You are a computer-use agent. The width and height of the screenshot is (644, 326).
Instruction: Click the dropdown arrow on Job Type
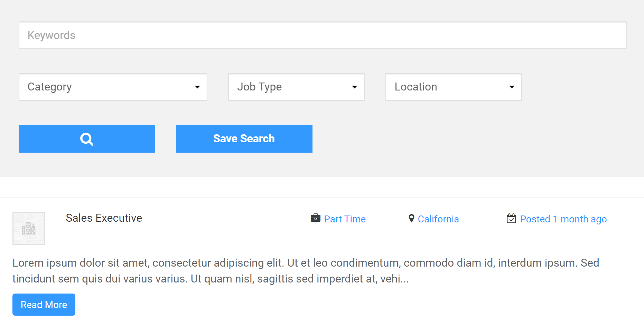[355, 87]
